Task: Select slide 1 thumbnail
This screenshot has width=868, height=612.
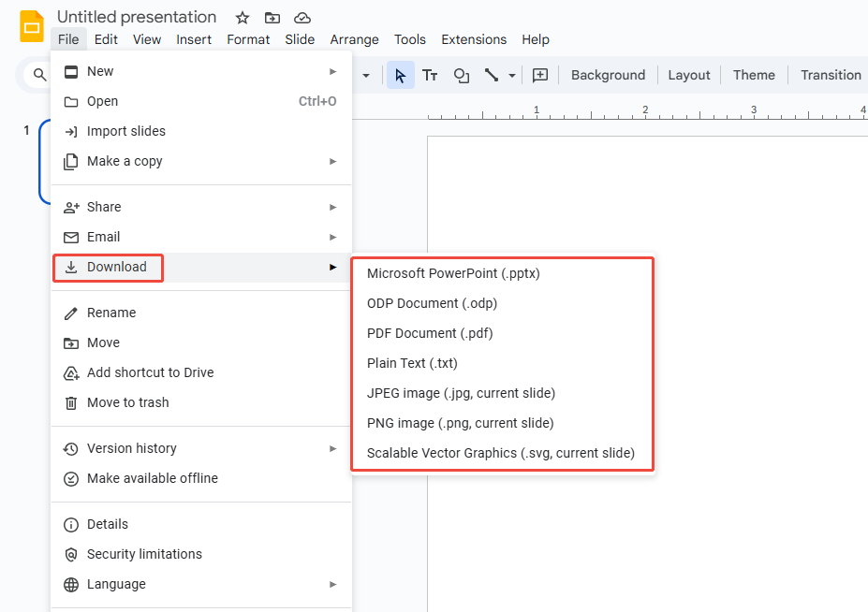Action: [x=42, y=164]
